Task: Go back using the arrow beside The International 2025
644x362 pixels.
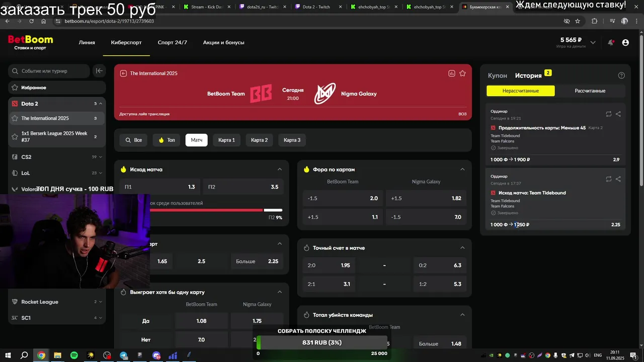Action: (123, 73)
